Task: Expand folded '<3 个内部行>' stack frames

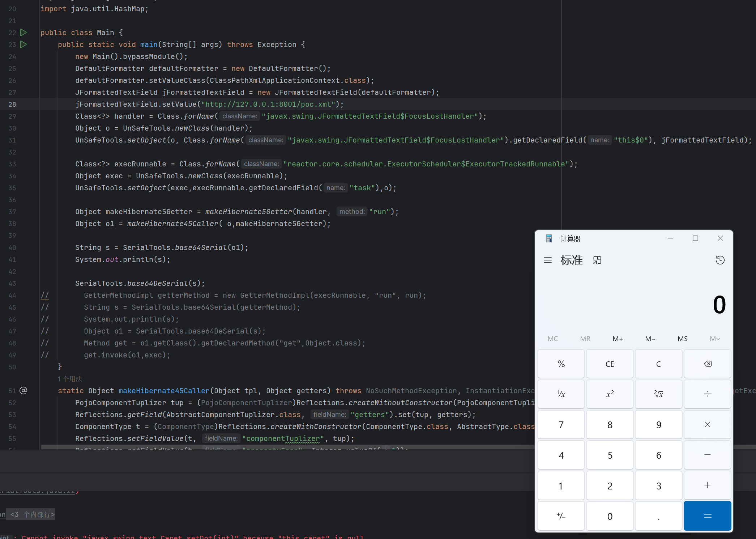Action: (32, 514)
